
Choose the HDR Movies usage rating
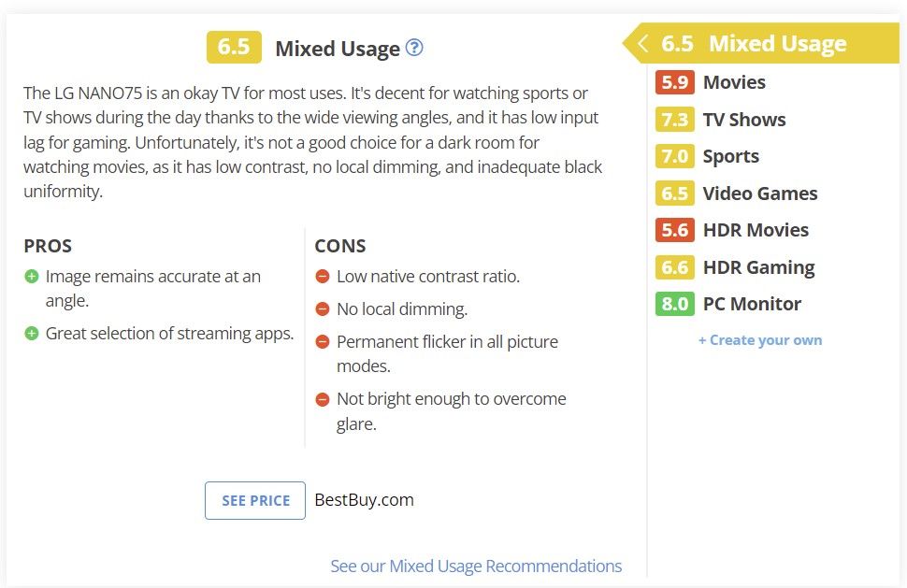pyautogui.click(x=756, y=230)
